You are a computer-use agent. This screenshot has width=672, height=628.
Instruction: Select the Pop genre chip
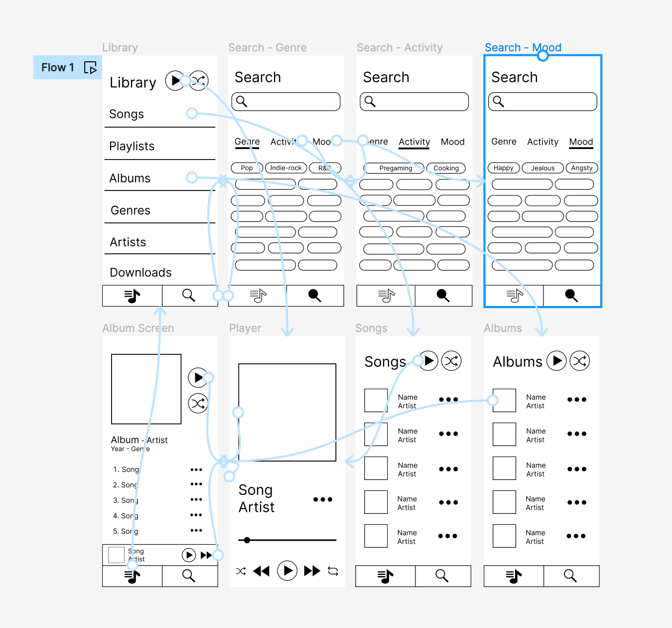(x=247, y=168)
